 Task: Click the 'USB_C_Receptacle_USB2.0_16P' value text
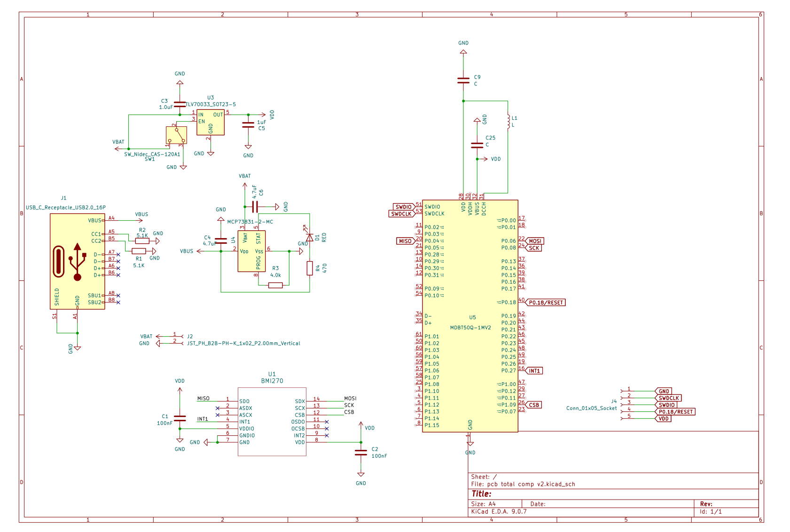[x=66, y=207]
